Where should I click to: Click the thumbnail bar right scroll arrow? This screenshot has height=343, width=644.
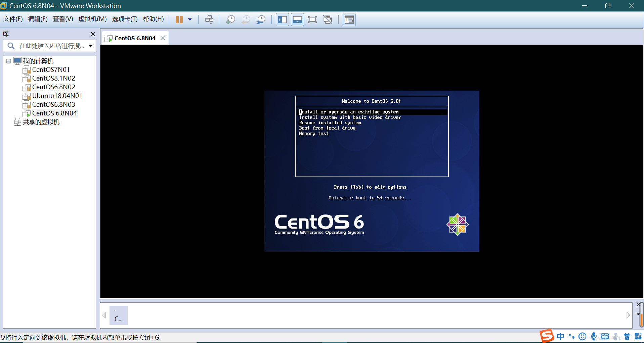[x=628, y=315]
